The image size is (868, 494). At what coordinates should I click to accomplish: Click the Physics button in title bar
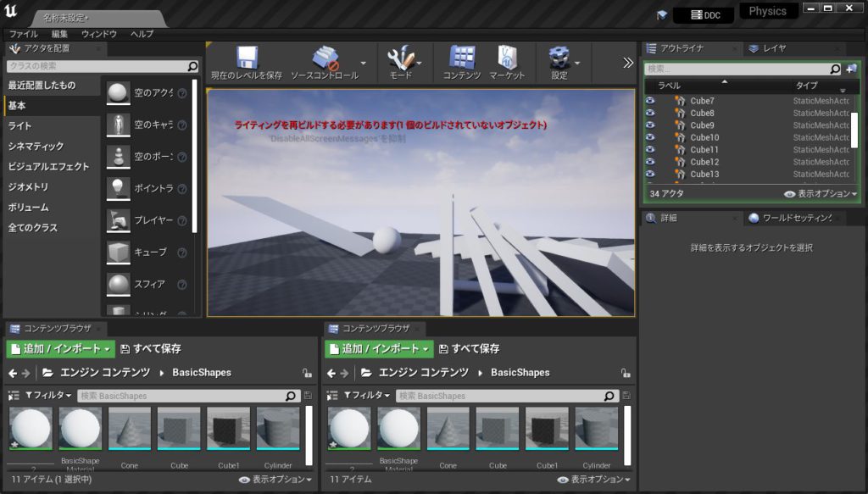point(768,11)
